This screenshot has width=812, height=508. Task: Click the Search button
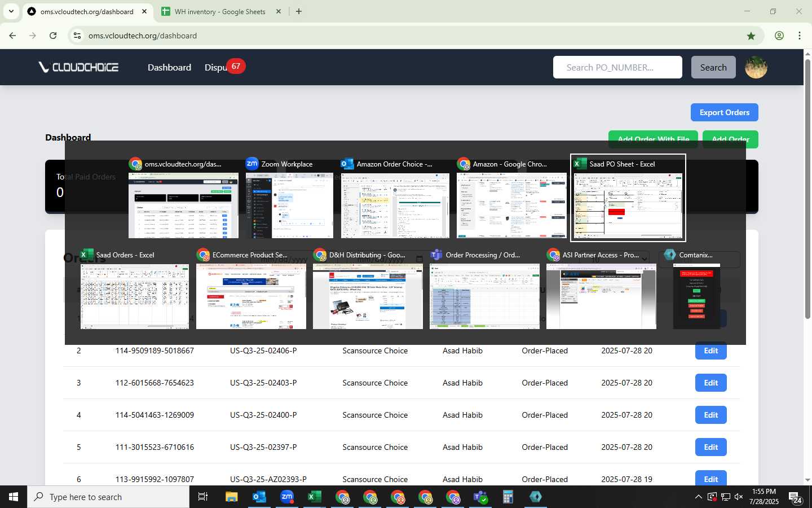point(713,67)
